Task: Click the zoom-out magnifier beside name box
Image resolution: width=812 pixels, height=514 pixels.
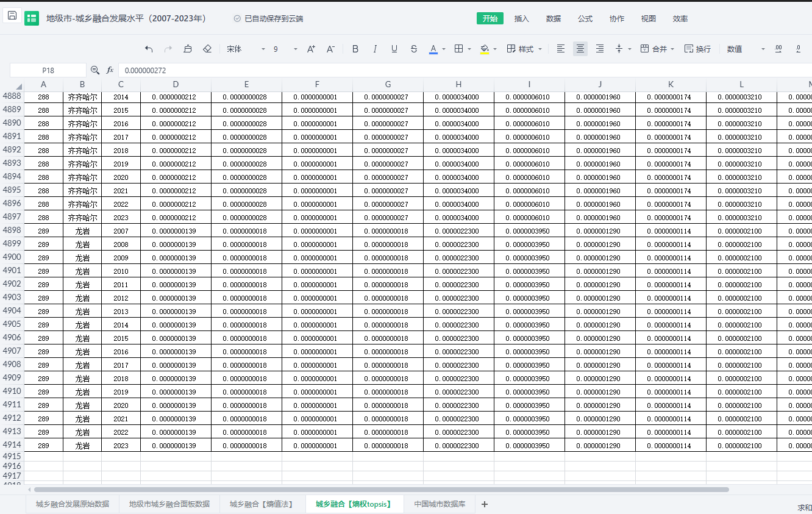Action: tap(95, 70)
